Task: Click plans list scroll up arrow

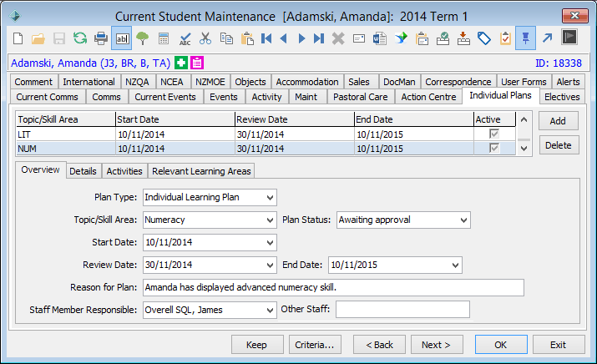Action: (524, 120)
